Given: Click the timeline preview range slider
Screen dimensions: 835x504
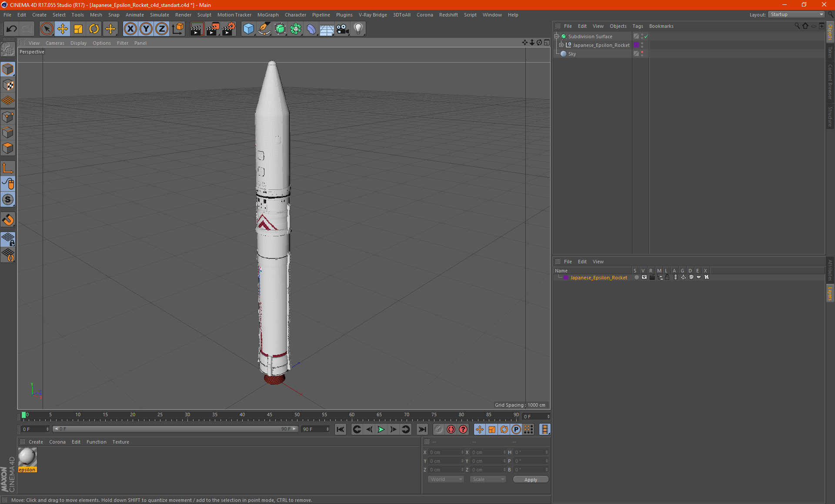Looking at the screenshot, I should pyautogui.click(x=175, y=429).
